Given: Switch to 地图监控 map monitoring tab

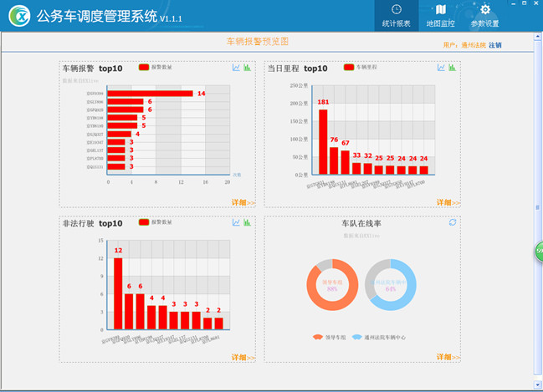Looking at the screenshot, I should pyautogui.click(x=440, y=15).
